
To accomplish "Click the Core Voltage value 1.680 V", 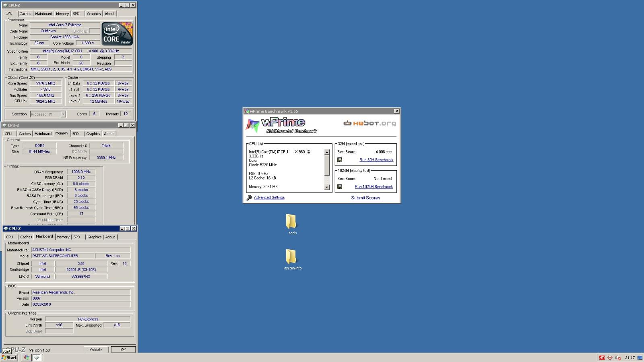I will pyautogui.click(x=88, y=43).
